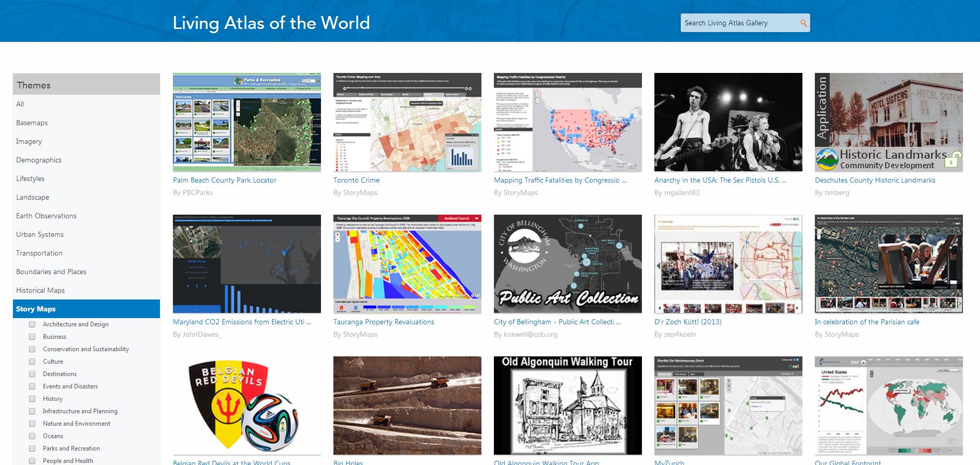Screen dimensions: 980x465
Task: Select the All theme
Action: [86, 104]
